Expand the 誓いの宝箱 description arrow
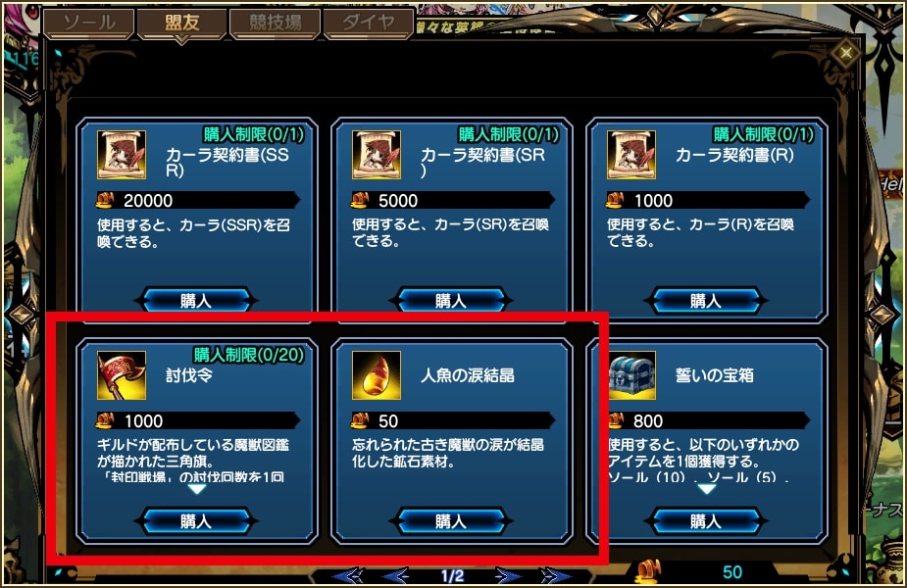The width and height of the screenshot is (907, 588). pyautogui.click(x=706, y=489)
